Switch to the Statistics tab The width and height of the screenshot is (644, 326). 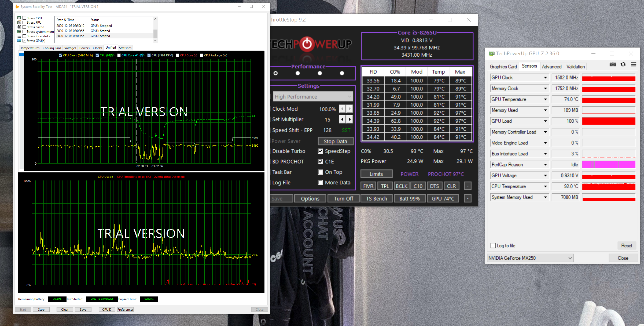click(125, 48)
